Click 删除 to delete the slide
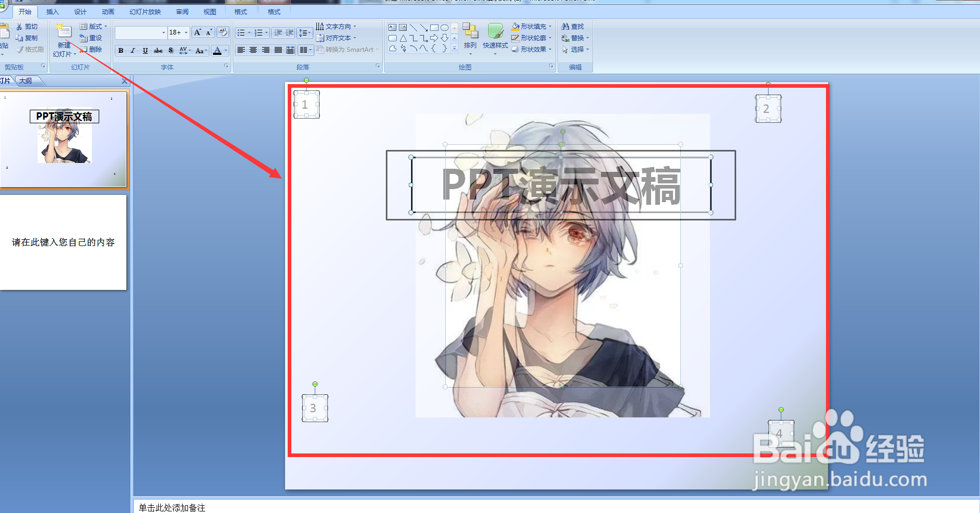980x513 pixels. [x=91, y=50]
